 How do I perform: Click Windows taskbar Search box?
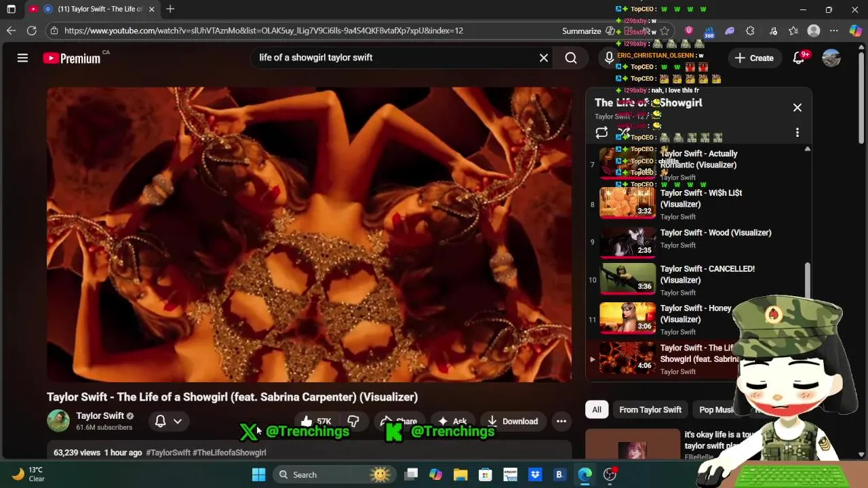[334, 474]
